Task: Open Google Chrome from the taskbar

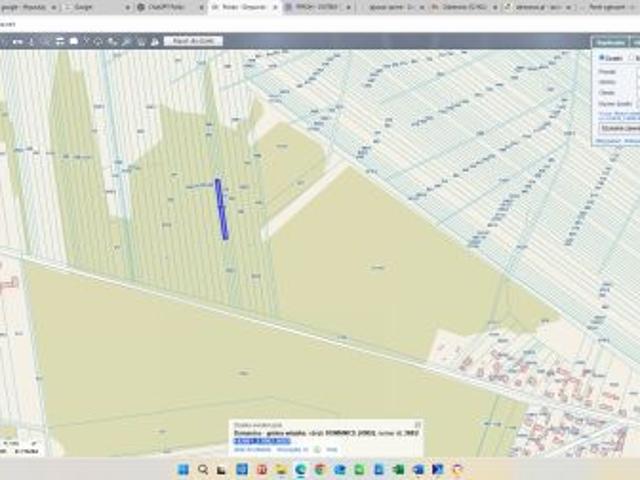Action: point(320,469)
